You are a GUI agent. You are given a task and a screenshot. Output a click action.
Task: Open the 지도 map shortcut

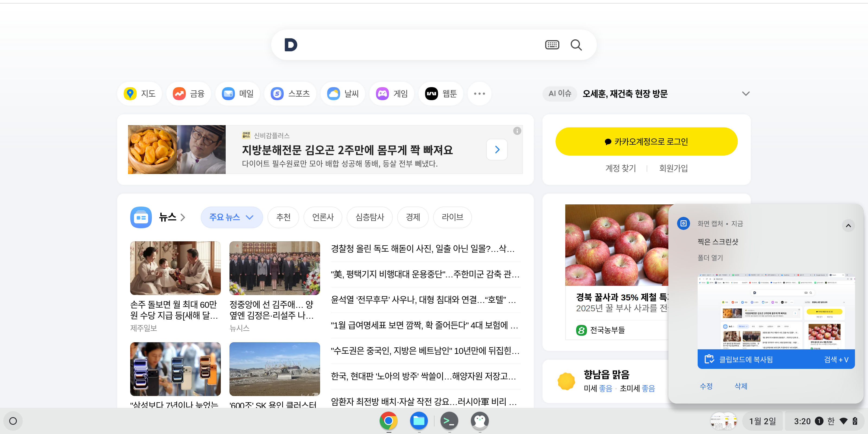pyautogui.click(x=139, y=93)
